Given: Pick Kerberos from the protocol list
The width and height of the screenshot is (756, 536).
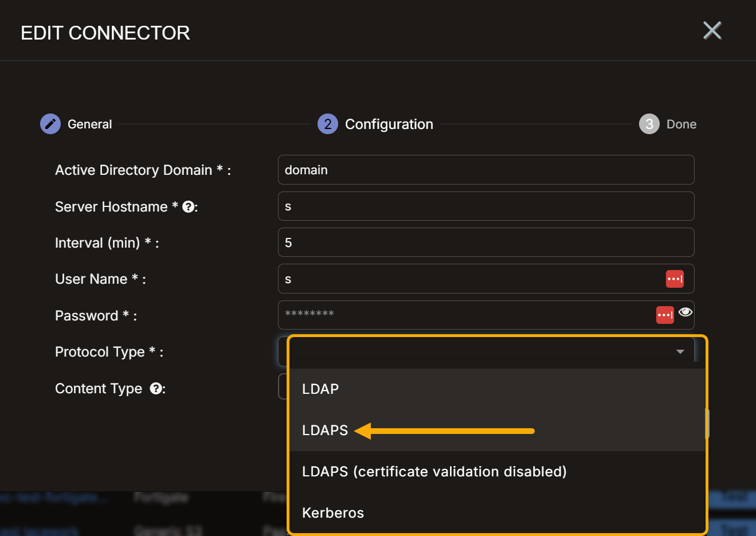Looking at the screenshot, I should point(497,513).
